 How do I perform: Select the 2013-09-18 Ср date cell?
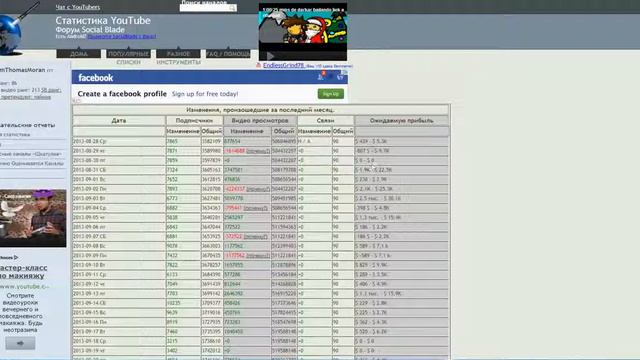click(x=119, y=341)
